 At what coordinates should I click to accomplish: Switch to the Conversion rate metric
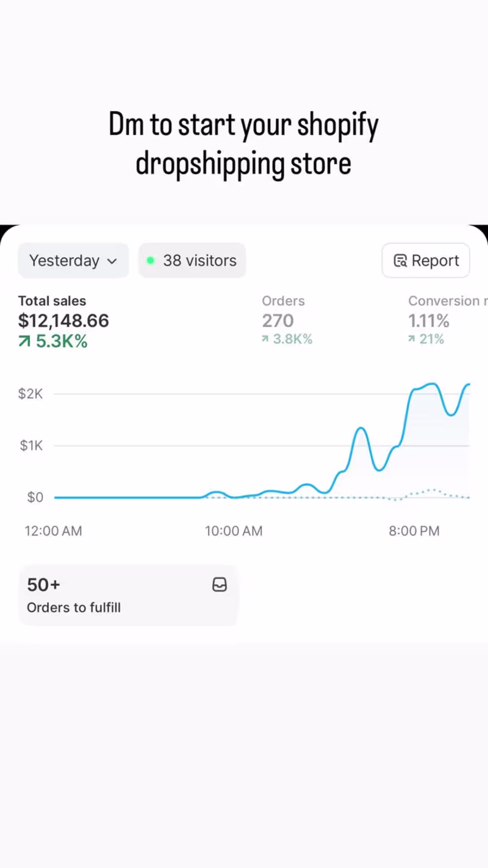[x=443, y=301]
